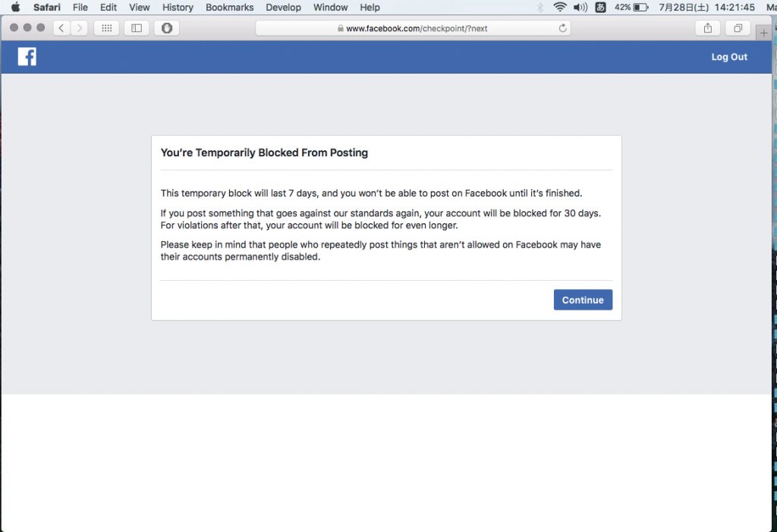The width and height of the screenshot is (777, 532).
Task: Open the Develop menu
Action: coord(283,8)
